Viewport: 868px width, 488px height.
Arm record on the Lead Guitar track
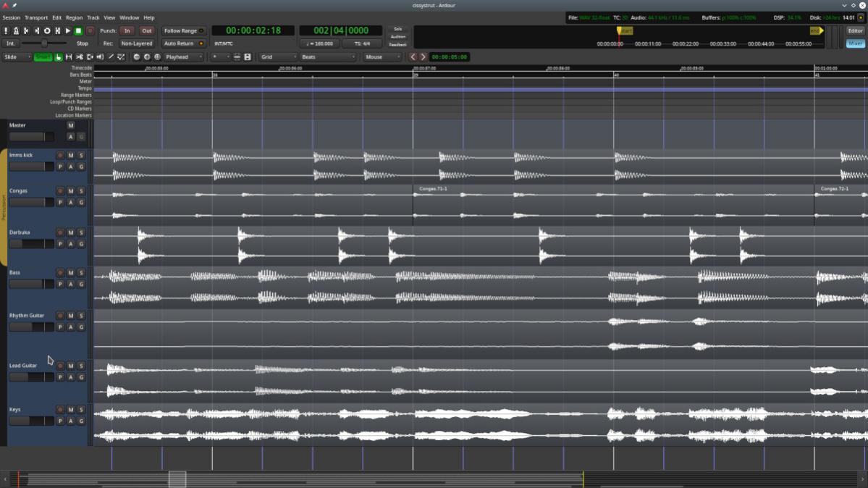click(x=61, y=366)
